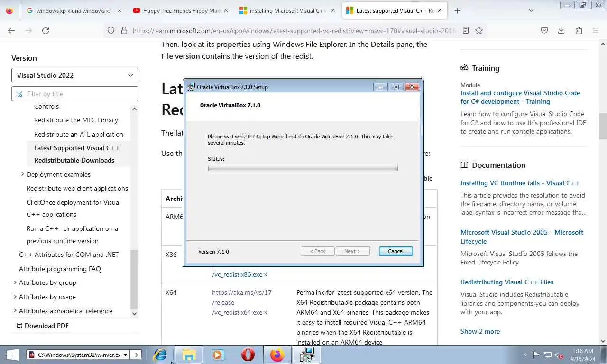607x364 pixels.
Task: Click the VirtualBox installation progress bar
Action: (303, 168)
